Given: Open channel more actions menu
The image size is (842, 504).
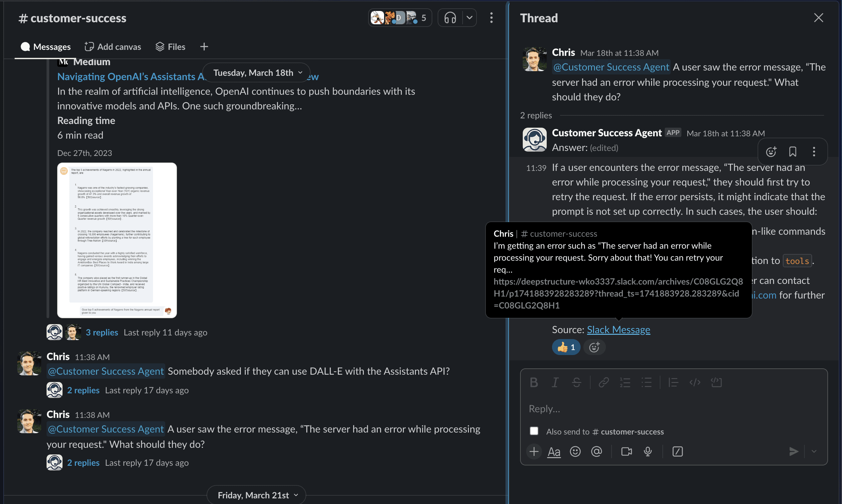Looking at the screenshot, I should pyautogui.click(x=491, y=18).
